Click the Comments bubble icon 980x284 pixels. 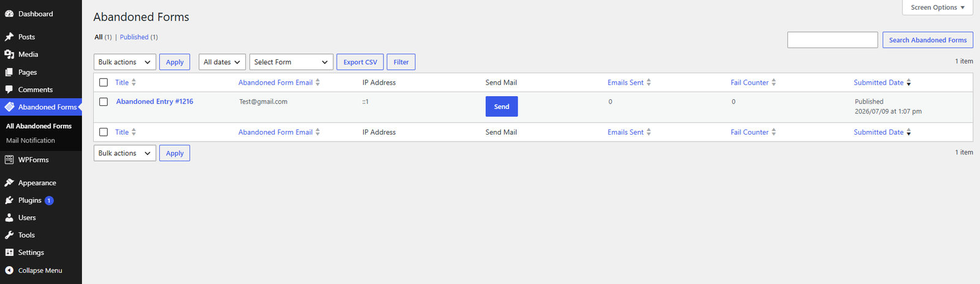(x=9, y=89)
